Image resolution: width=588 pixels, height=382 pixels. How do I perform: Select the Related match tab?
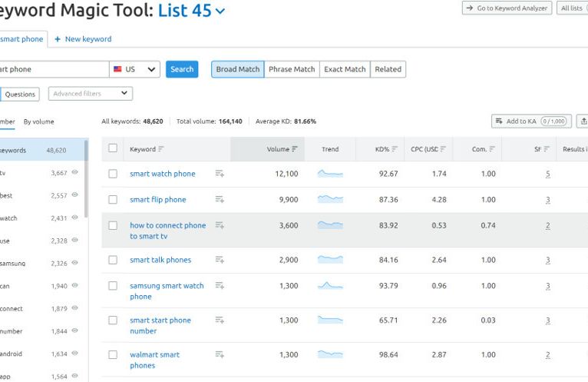click(x=388, y=69)
